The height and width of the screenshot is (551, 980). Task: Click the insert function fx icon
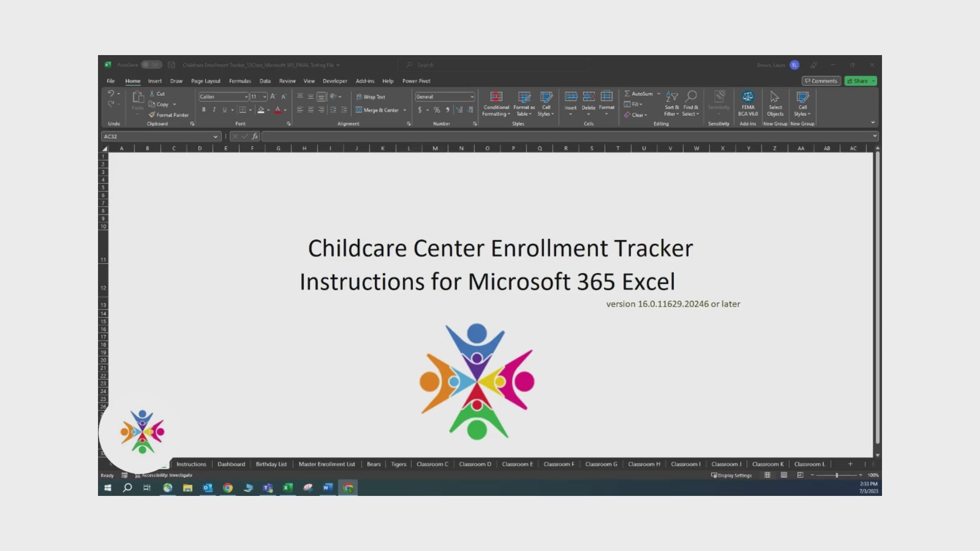(x=255, y=136)
